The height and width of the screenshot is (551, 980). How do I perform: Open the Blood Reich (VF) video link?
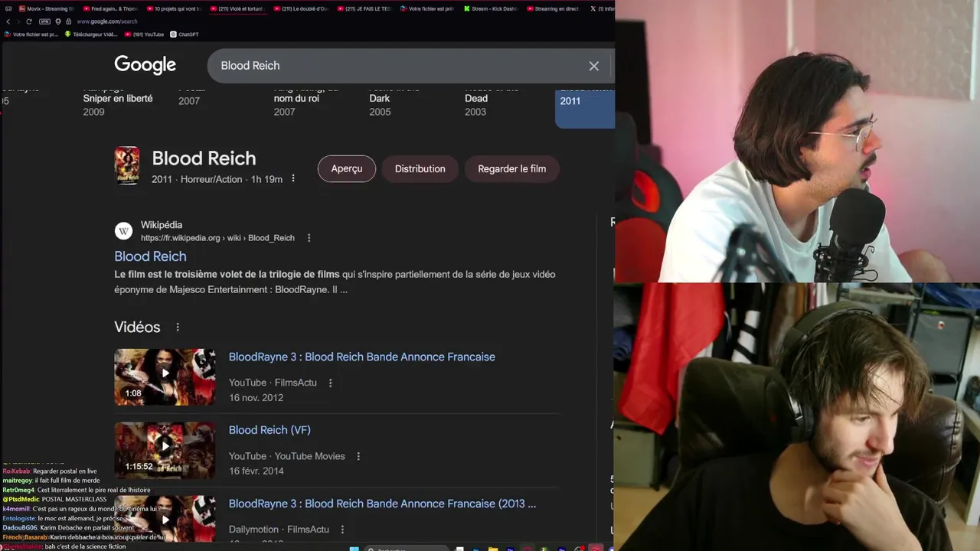(x=269, y=430)
